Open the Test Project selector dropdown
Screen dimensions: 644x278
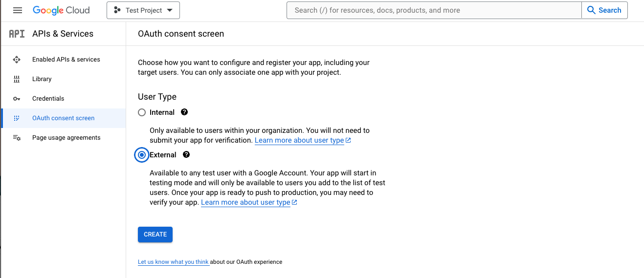click(143, 10)
